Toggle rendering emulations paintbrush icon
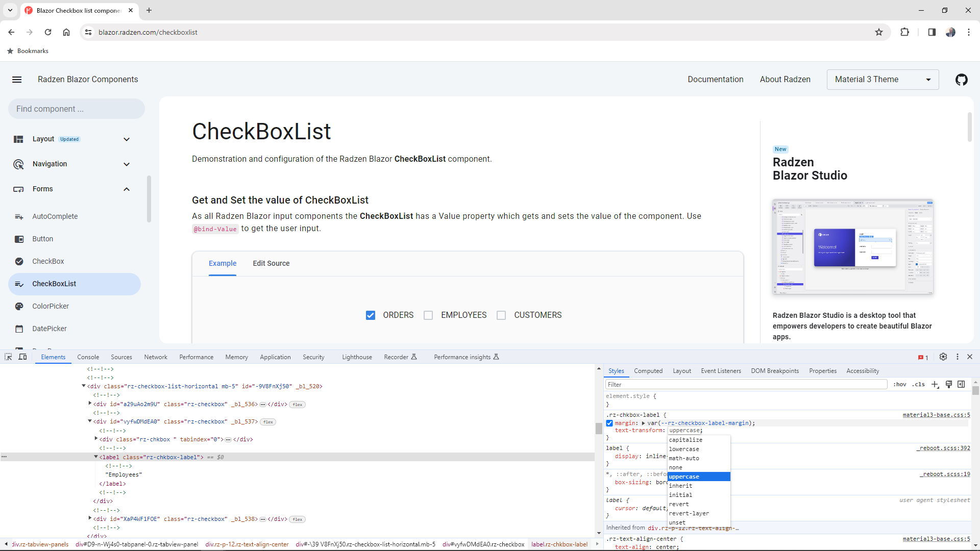Image resolution: width=980 pixels, height=551 pixels. (x=949, y=384)
